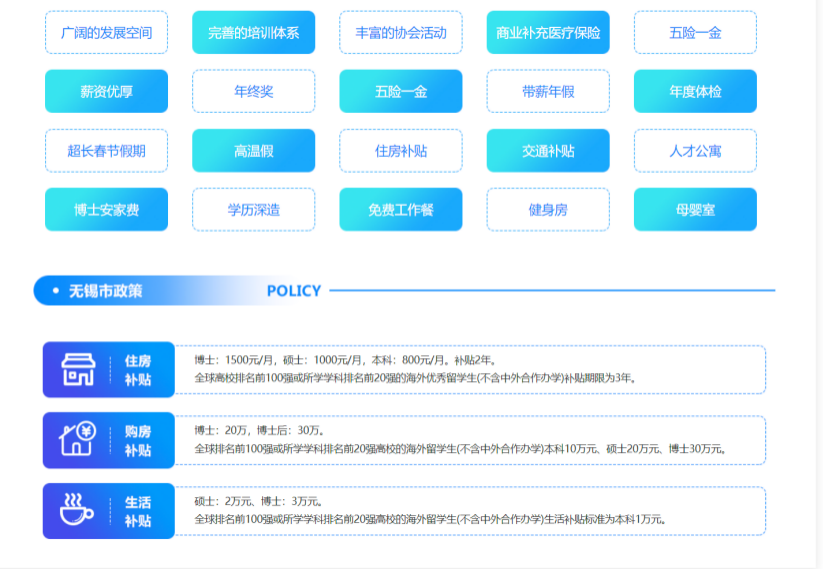Click the home purchase house-with-yen icon
The height and width of the screenshot is (569, 824).
[77, 439]
